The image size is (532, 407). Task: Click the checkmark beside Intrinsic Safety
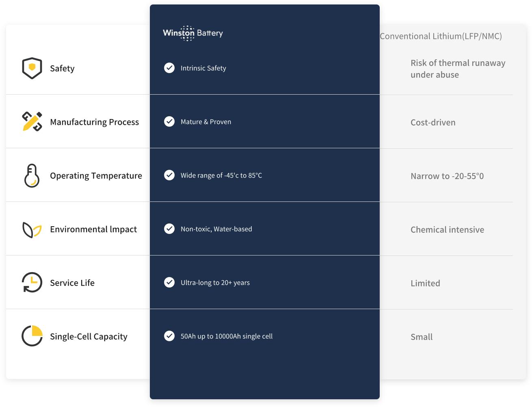tap(169, 68)
